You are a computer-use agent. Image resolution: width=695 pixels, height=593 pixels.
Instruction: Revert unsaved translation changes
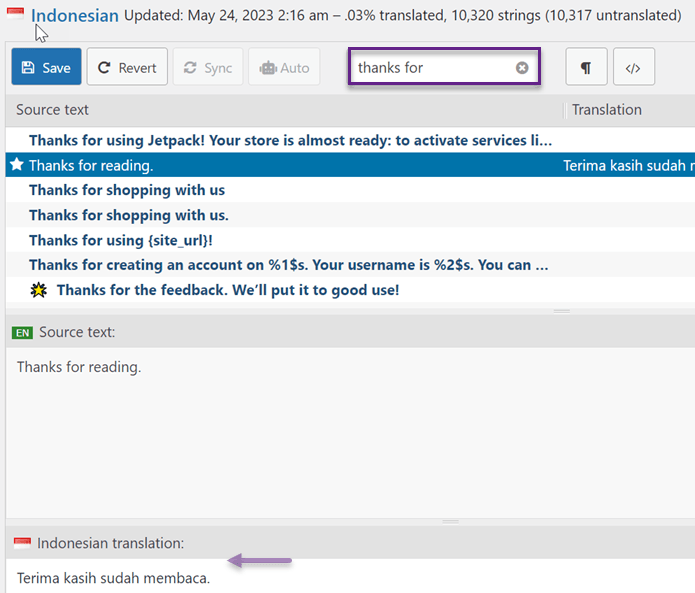click(x=127, y=67)
